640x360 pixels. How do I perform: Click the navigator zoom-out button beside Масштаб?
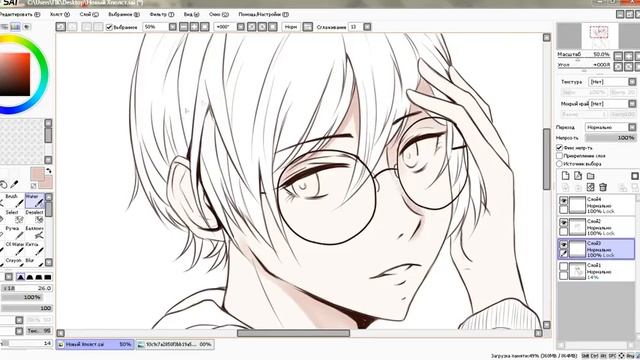(618, 56)
